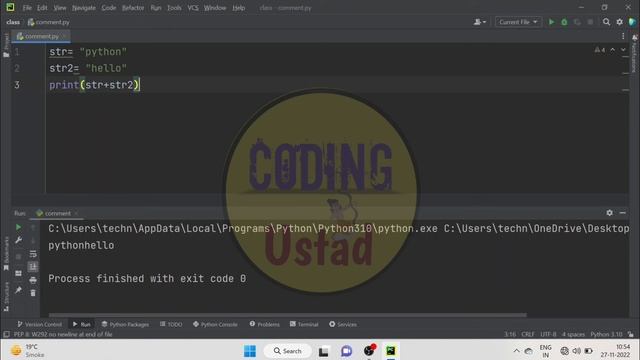
Task: Open the Structure side tool window
Action: click(6, 297)
